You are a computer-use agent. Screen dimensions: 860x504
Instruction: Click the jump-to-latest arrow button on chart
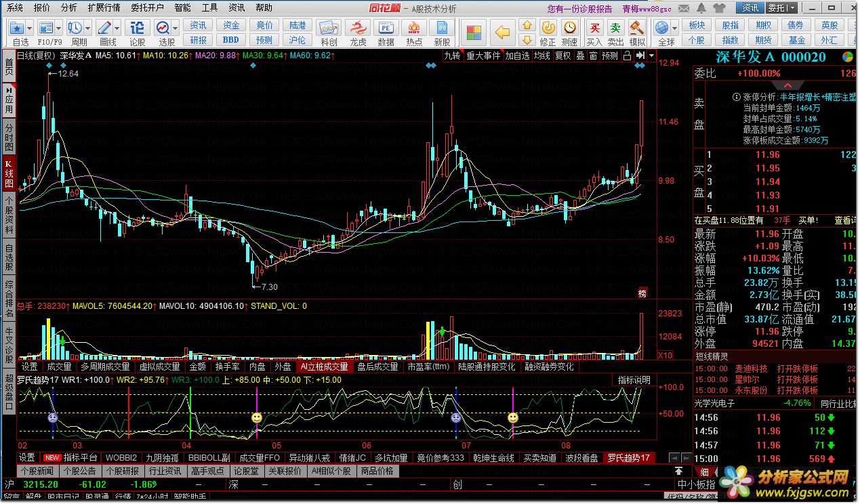(640, 56)
